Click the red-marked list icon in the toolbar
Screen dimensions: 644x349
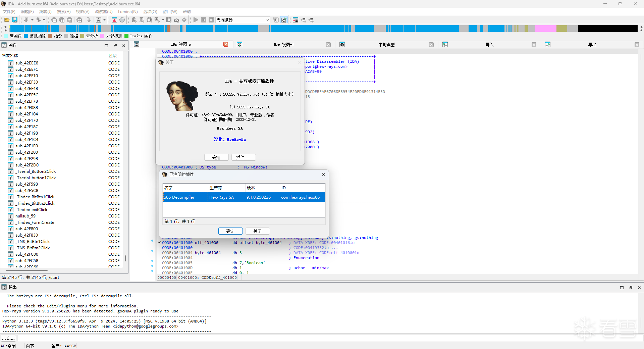pyautogui.click(x=296, y=20)
